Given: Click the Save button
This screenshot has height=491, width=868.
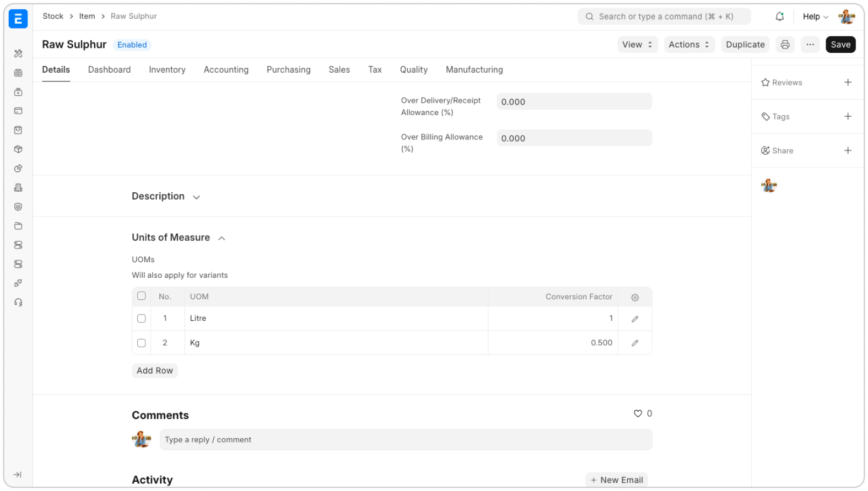Looking at the screenshot, I should pyautogui.click(x=841, y=45).
